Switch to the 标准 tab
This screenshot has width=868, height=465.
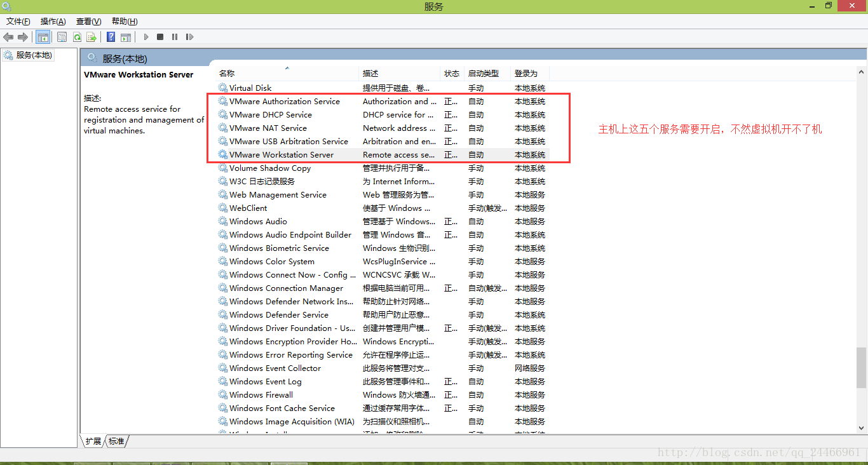pos(116,441)
